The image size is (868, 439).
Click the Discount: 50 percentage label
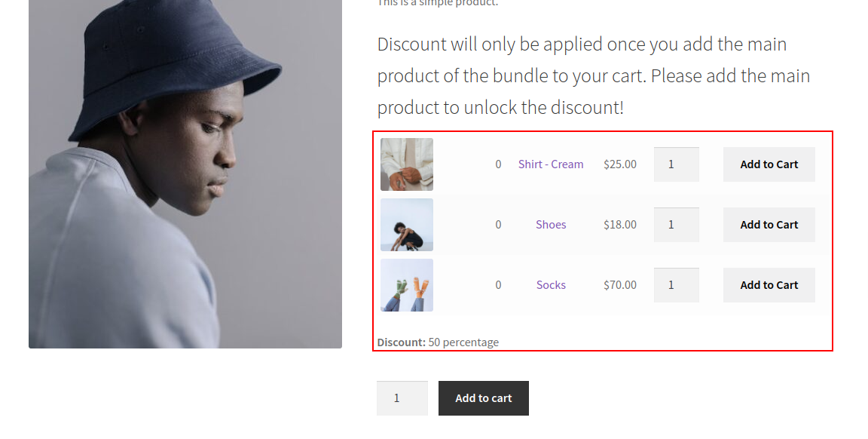437,342
